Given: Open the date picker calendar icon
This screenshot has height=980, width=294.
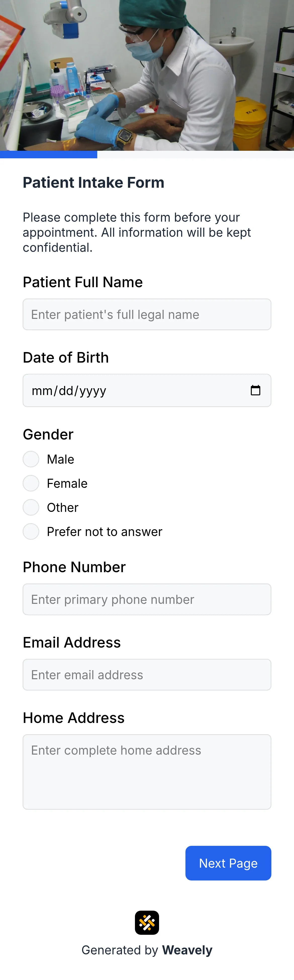Looking at the screenshot, I should point(255,390).
